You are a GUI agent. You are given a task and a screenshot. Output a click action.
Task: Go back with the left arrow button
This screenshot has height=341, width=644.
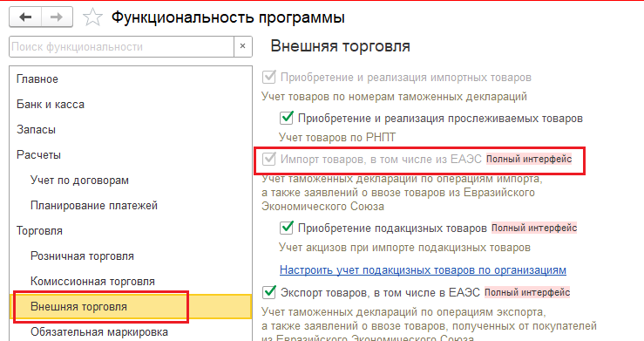click(25, 17)
